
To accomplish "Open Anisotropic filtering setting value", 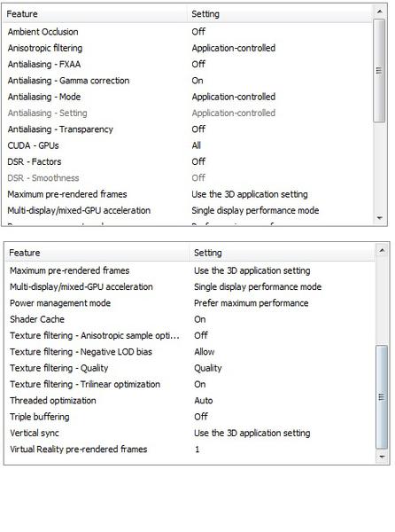I will [x=234, y=48].
